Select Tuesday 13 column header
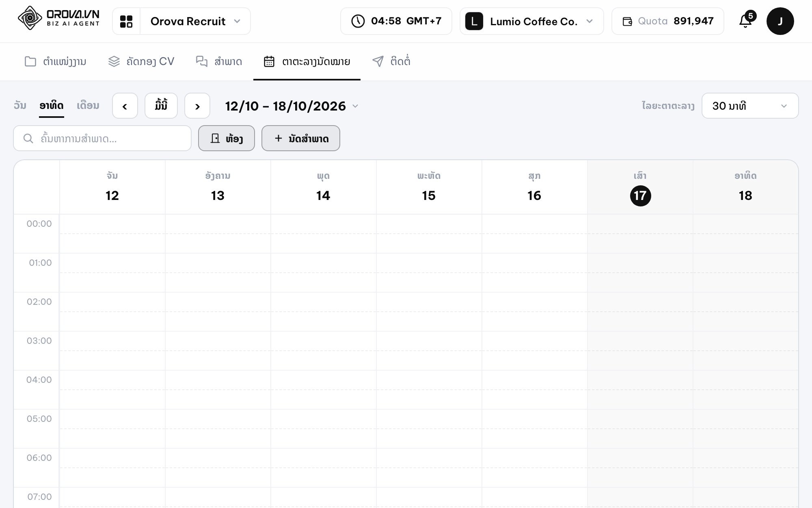 point(218,187)
